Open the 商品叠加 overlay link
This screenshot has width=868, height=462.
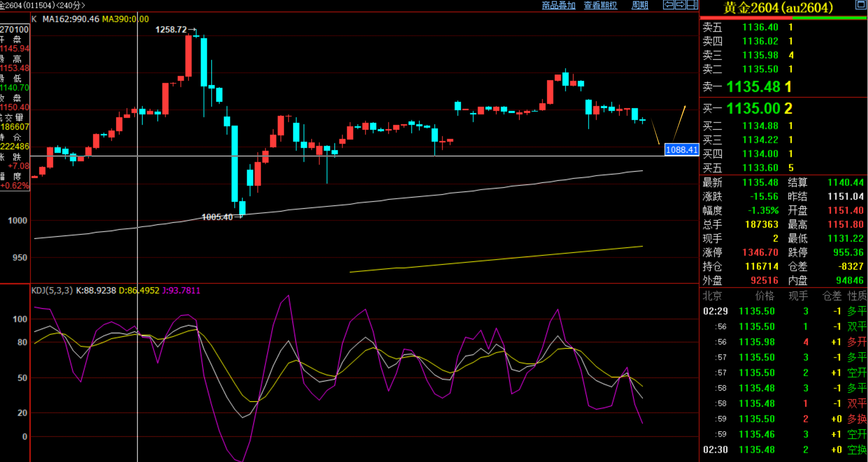(558, 5)
